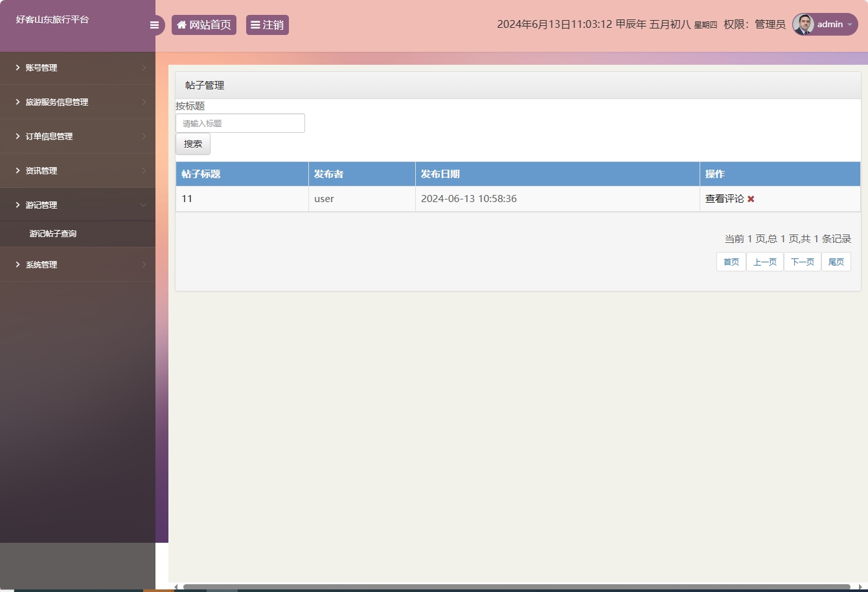Click the admin avatar picture

click(803, 25)
